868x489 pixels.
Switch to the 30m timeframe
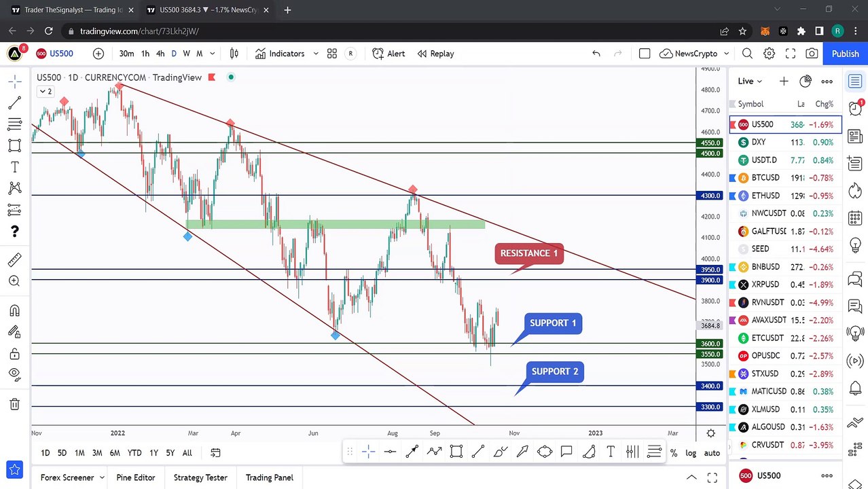coord(126,54)
